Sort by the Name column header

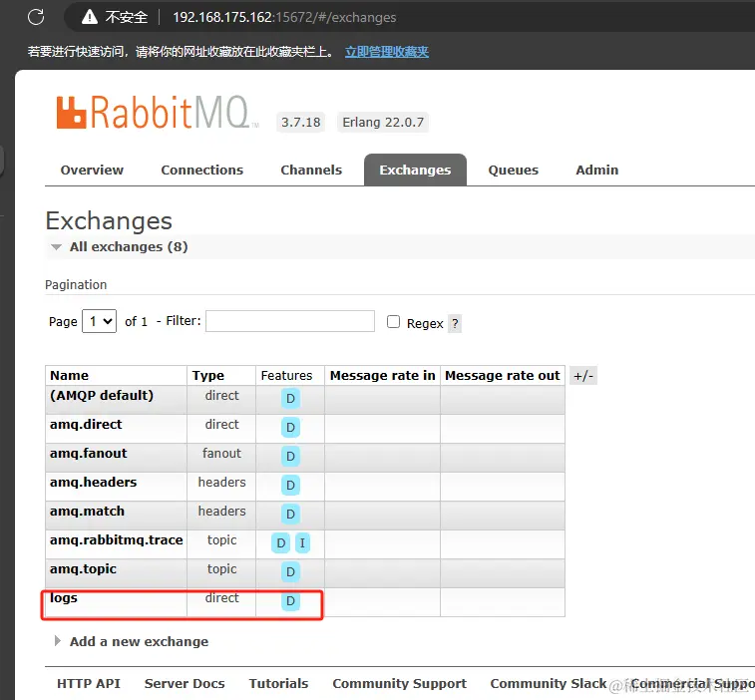[x=70, y=376]
